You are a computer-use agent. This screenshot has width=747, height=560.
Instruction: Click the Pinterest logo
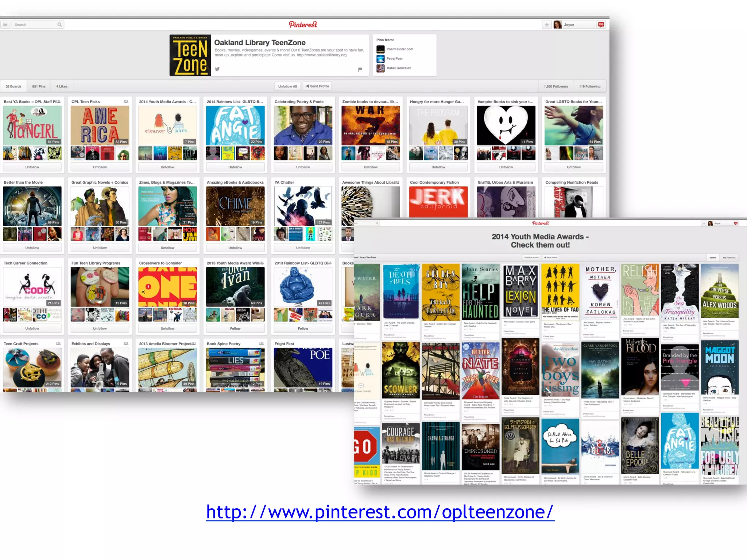click(x=303, y=24)
